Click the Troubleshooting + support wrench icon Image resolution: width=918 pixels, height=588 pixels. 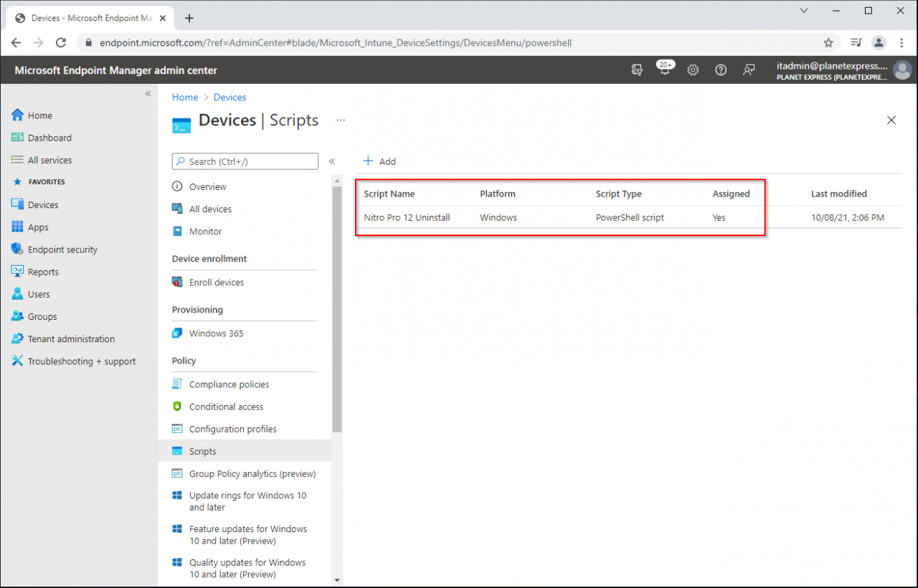(x=17, y=361)
